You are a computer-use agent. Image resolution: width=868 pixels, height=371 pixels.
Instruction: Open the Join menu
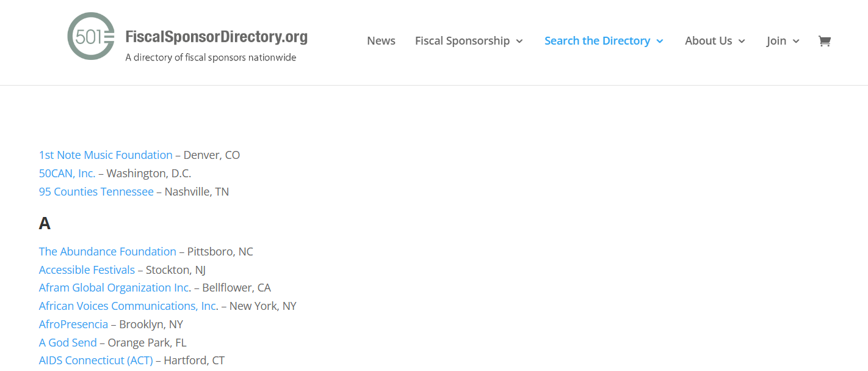tap(777, 40)
